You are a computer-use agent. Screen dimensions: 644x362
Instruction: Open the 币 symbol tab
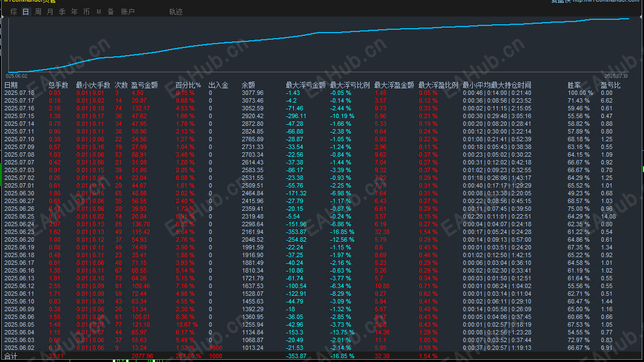click(x=86, y=12)
